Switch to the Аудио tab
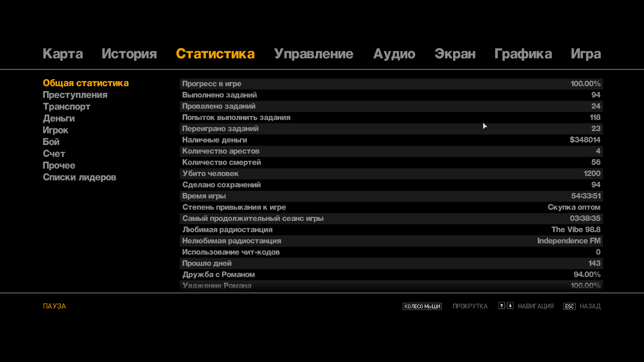 tap(394, 54)
